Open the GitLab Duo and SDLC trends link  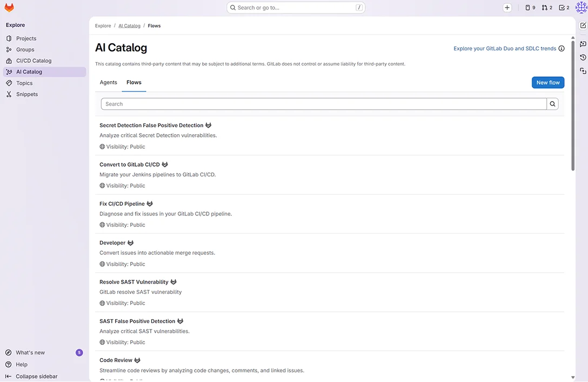pyautogui.click(x=504, y=48)
